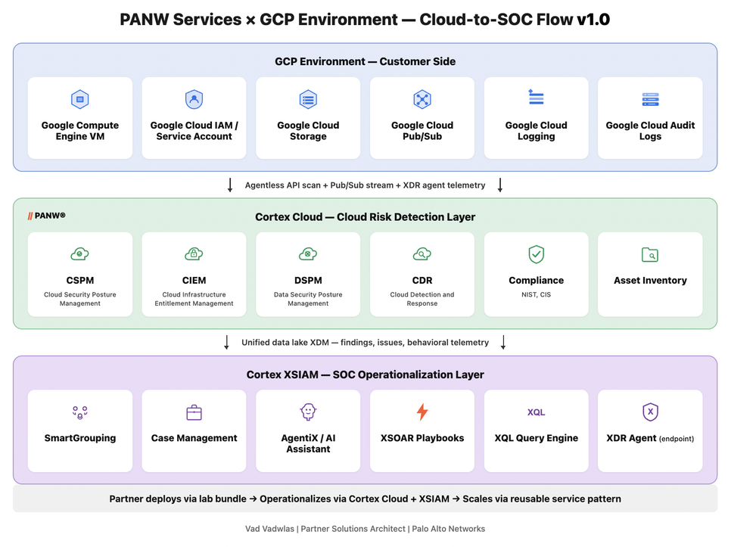The image size is (756, 547).
Task: Click the XQL Query Engine icon
Action: pyautogui.click(x=536, y=412)
